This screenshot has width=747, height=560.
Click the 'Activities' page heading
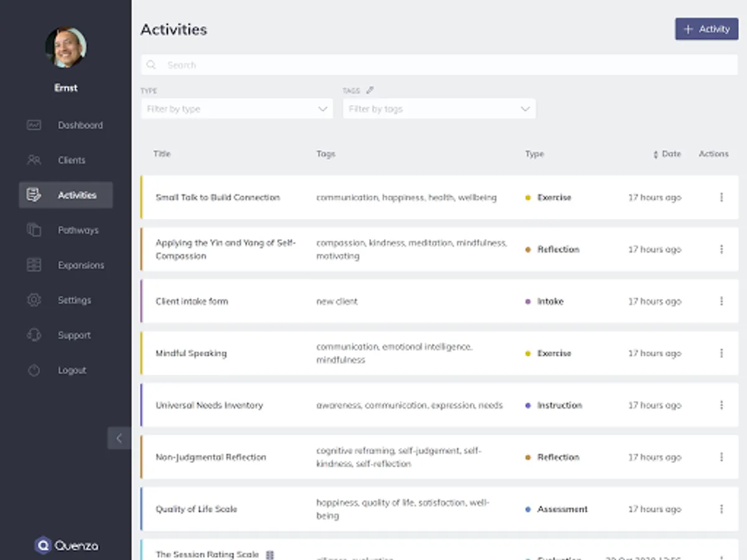click(174, 29)
